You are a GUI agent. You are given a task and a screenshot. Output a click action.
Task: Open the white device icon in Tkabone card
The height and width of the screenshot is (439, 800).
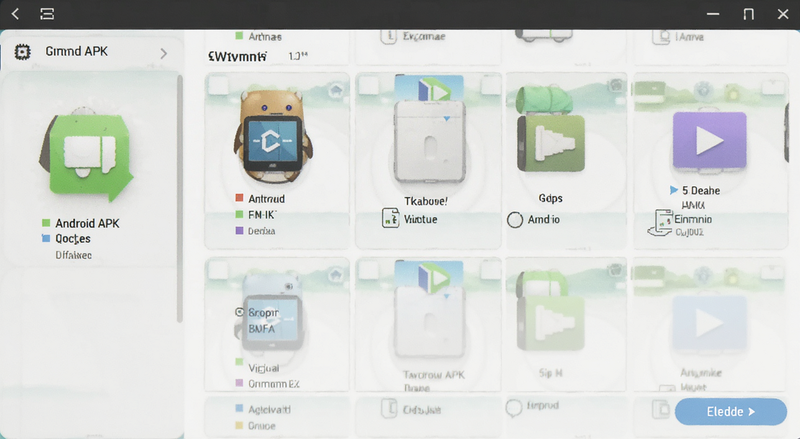click(430, 142)
